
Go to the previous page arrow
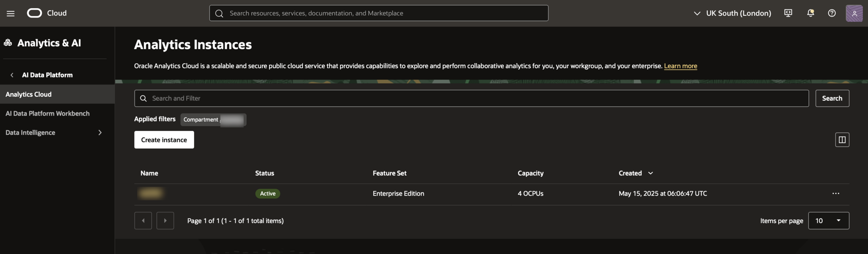pyautogui.click(x=143, y=220)
